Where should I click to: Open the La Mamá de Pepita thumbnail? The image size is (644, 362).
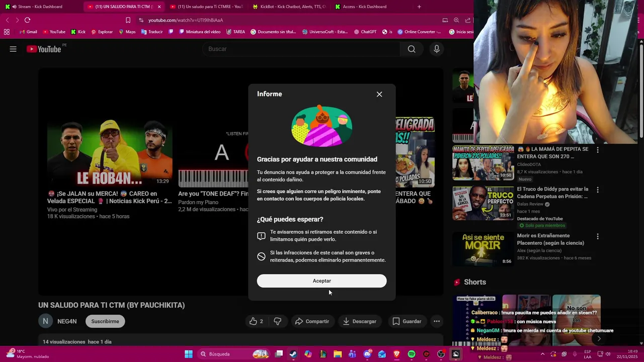pos(482,162)
